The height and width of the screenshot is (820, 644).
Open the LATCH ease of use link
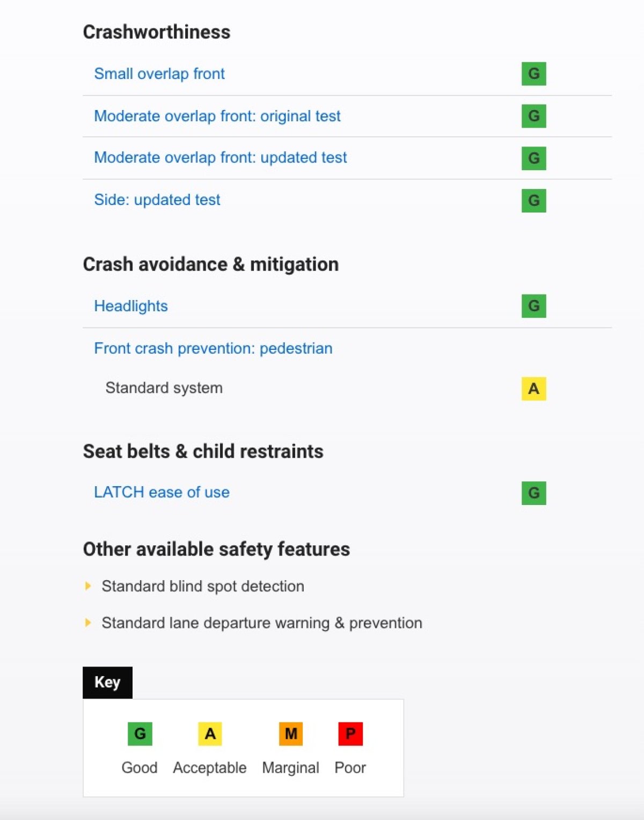pyautogui.click(x=162, y=492)
